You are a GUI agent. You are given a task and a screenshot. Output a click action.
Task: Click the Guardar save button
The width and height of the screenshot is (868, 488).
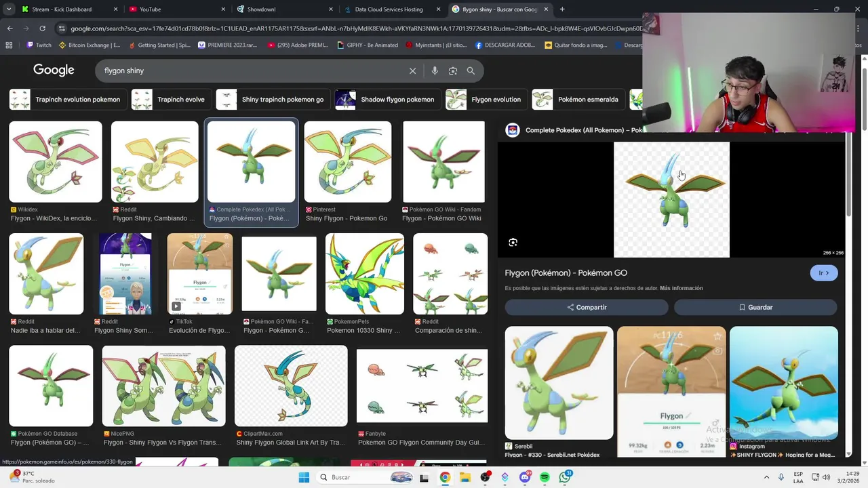pyautogui.click(x=755, y=307)
